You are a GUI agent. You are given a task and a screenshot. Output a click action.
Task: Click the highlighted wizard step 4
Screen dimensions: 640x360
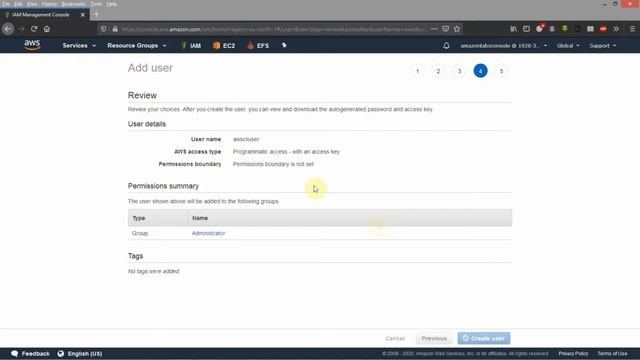[x=480, y=71]
